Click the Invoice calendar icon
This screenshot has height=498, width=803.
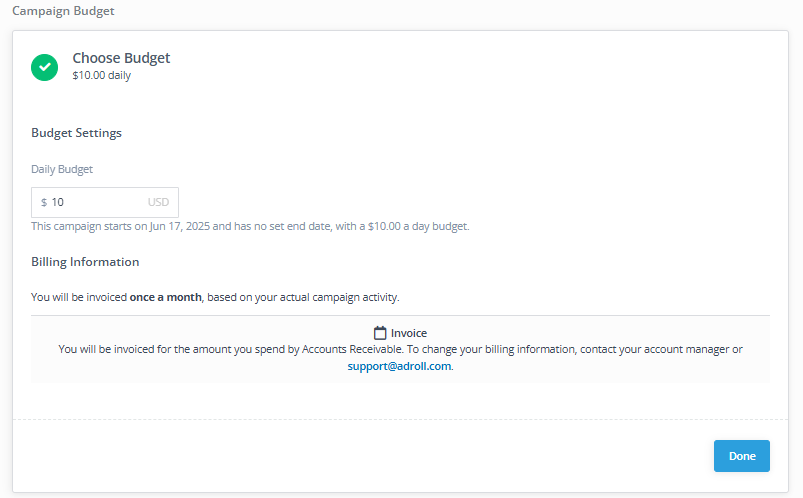[380, 333]
